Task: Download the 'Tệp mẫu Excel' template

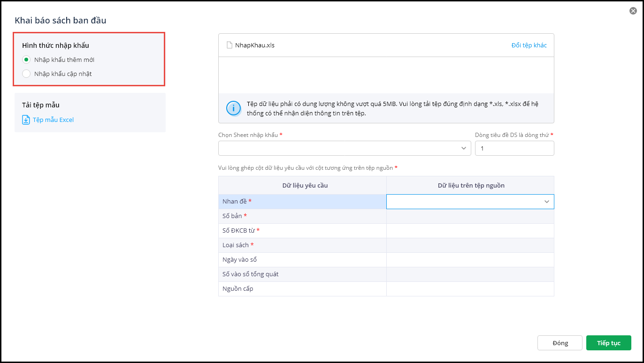Action: tap(53, 120)
